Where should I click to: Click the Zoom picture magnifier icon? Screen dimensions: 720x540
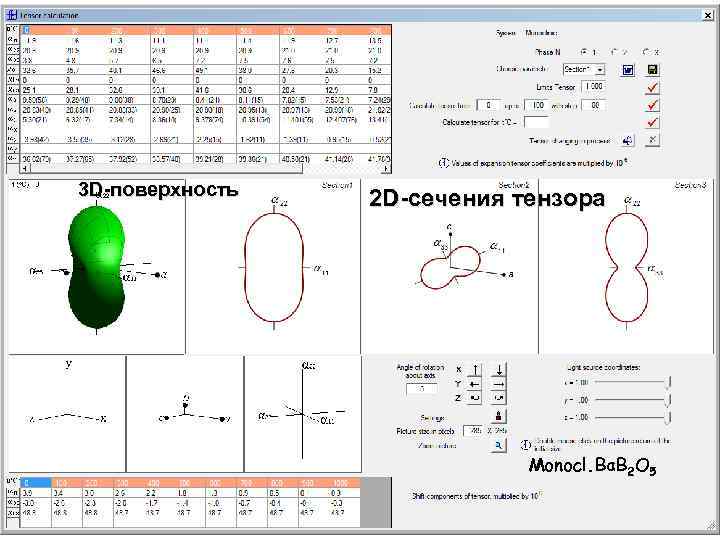[x=499, y=445]
